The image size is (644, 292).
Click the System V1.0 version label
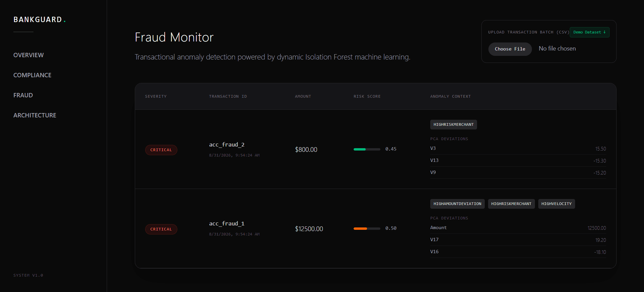[28, 275]
